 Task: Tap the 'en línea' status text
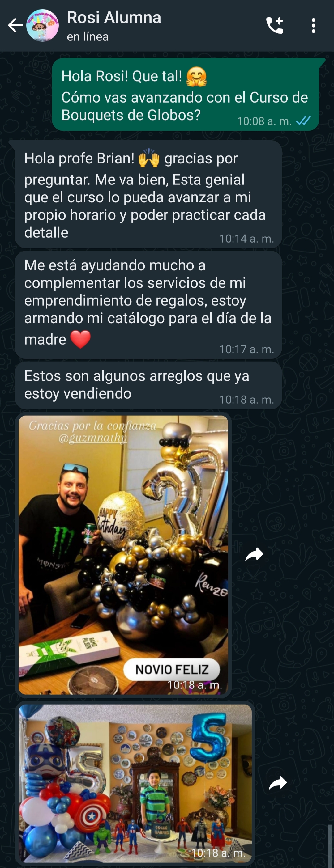(x=88, y=36)
